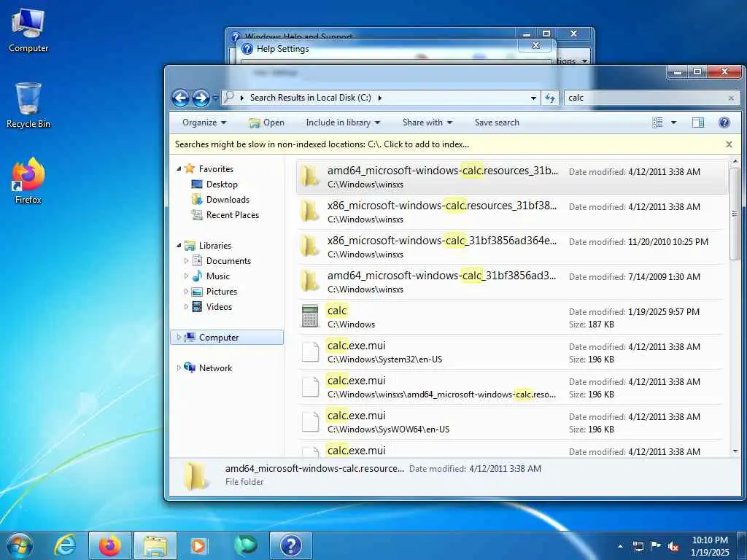
Task: Select folder amd64_microsoft-windows-calc_31bf3856ad3...
Action: tap(511, 282)
